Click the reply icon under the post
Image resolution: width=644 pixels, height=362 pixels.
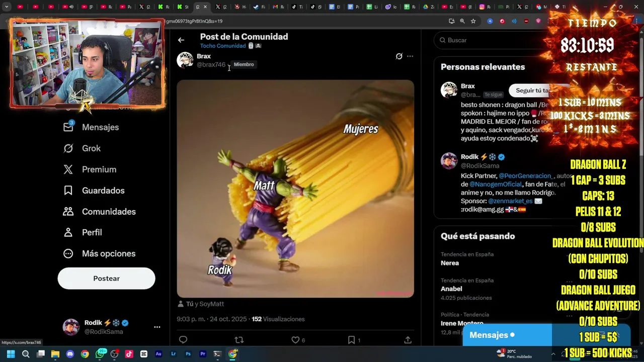pyautogui.click(x=183, y=340)
